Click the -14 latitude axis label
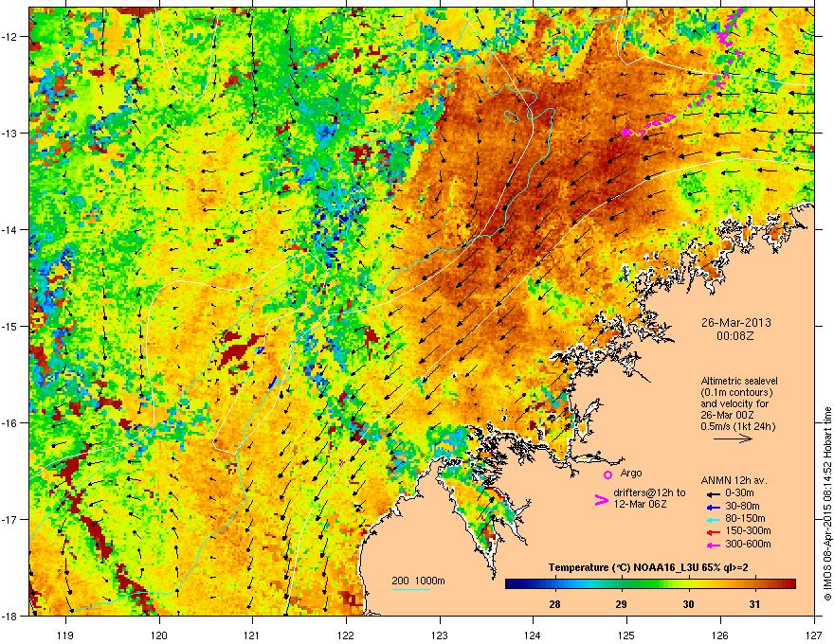Screen dimensions: 834x644 10,230
